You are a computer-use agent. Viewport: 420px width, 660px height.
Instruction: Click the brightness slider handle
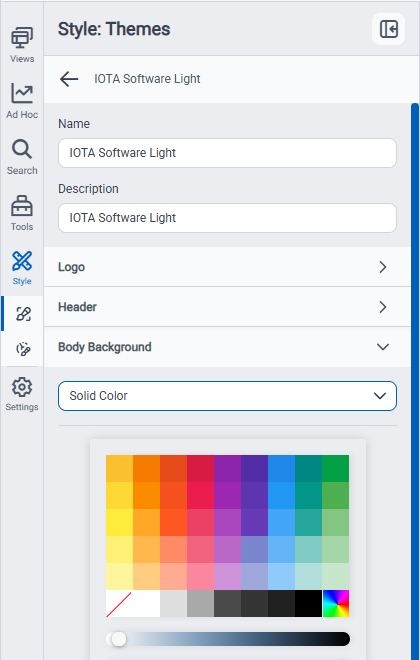pos(119,639)
